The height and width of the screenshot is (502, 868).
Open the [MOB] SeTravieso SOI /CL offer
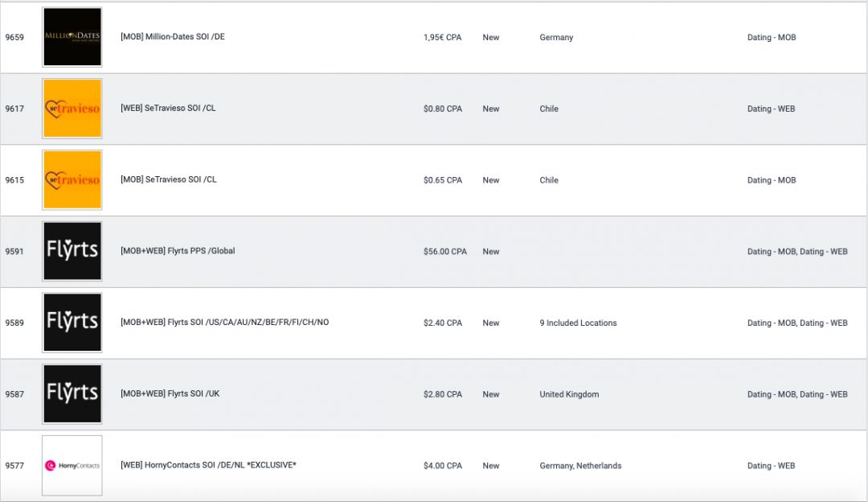168,180
